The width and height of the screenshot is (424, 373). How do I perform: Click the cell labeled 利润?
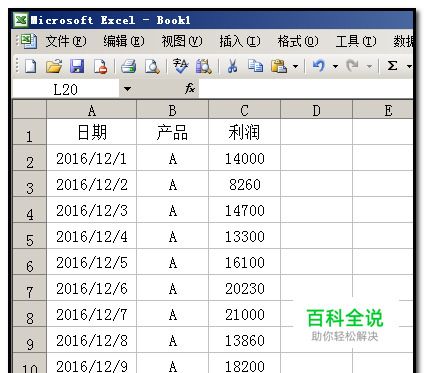(x=244, y=132)
